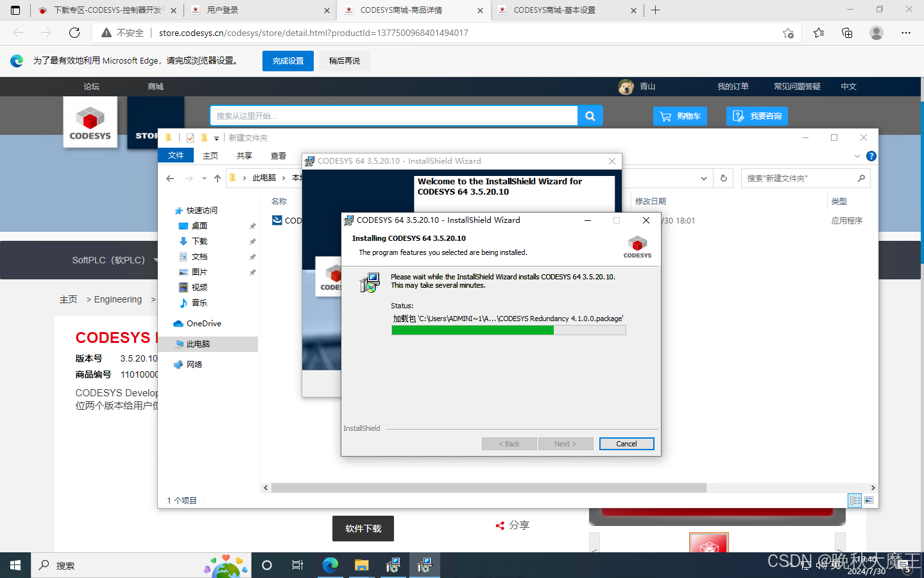Click the 修改日期 column header
The image size is (924, 578).
tap(651, 202)
